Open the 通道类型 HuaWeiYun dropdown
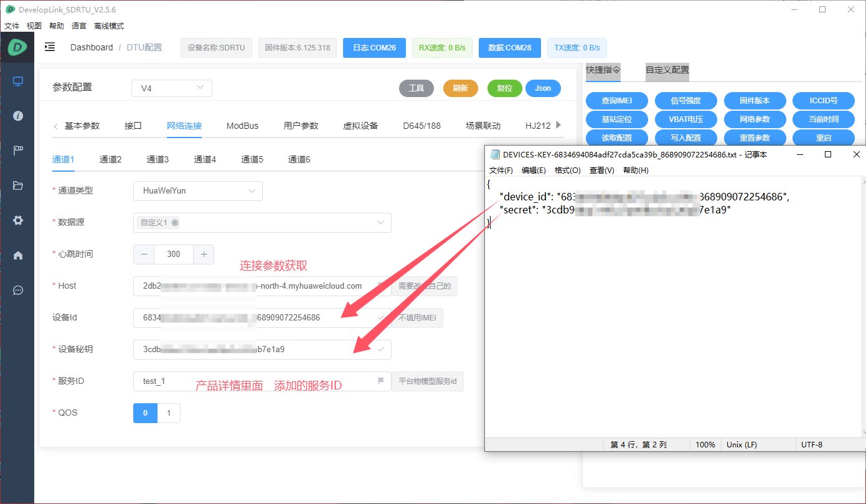Viewport: 866px width, 504px height. pyautogui.click(x=198, y=191)
